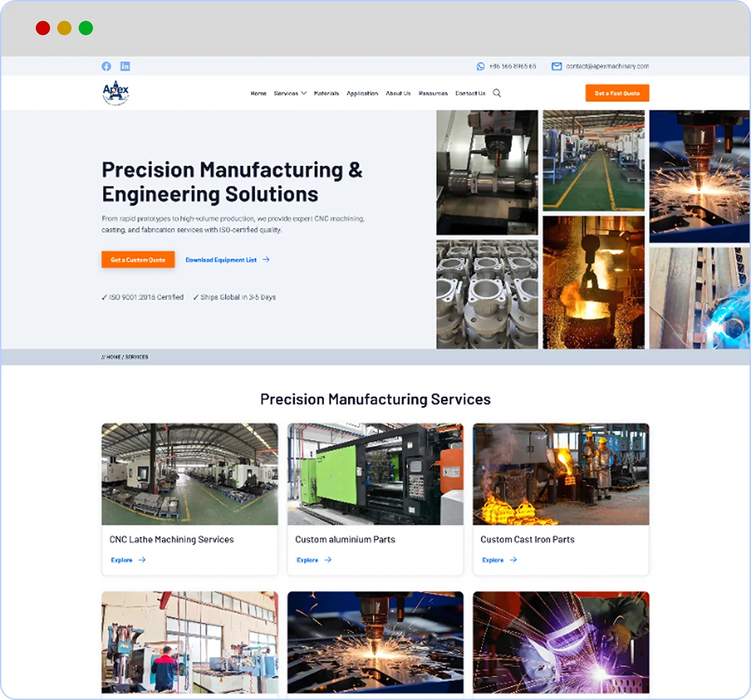751x700 pixels.
Task: Expand the Services dropdown in the navigation
Action: tap(290, 93)
